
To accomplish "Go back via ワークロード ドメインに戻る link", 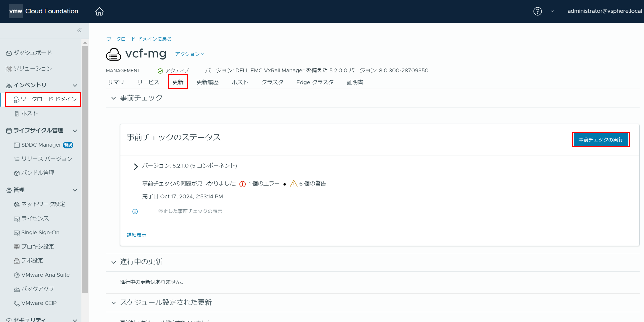I will [x=139, y=39].
